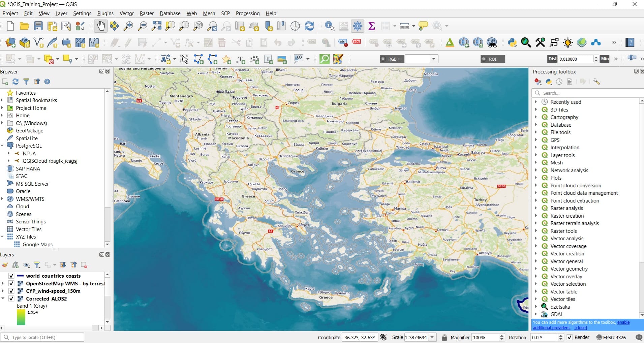644x343 pixels.
Task: Toggle the ROI radio button
Action: pyautogui.click(x=484, y=59)
